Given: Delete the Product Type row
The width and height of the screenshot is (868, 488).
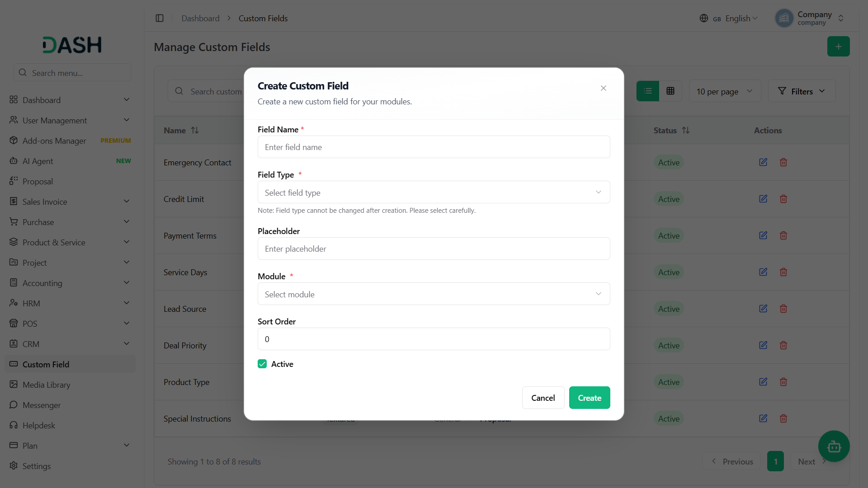Looking at the screenshot, I should coord(783,382).
